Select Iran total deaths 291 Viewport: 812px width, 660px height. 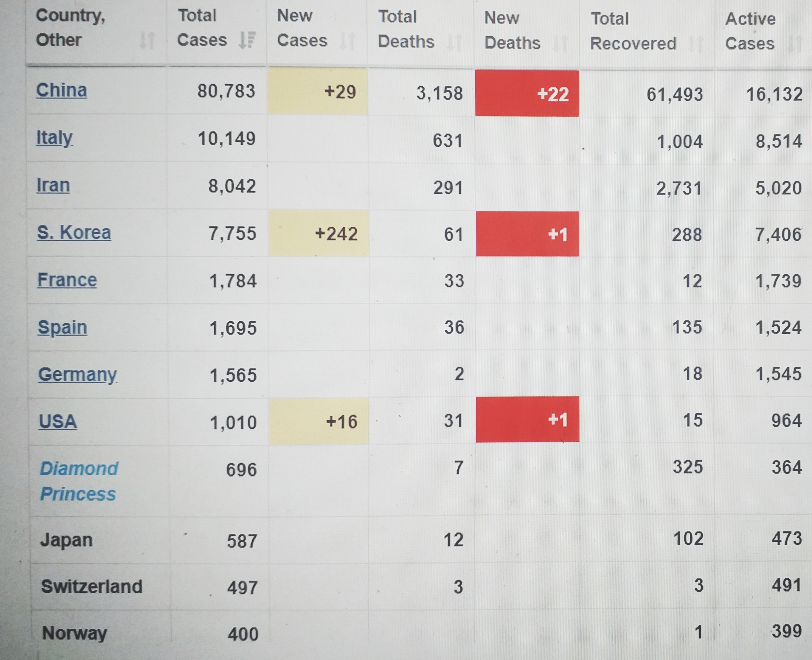tap(448, 188)
